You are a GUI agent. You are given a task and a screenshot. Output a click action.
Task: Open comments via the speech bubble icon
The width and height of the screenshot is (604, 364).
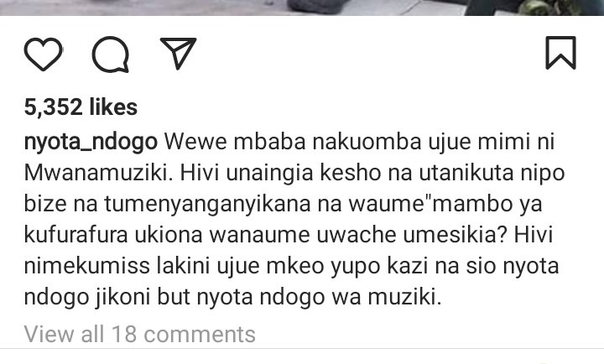111,55
